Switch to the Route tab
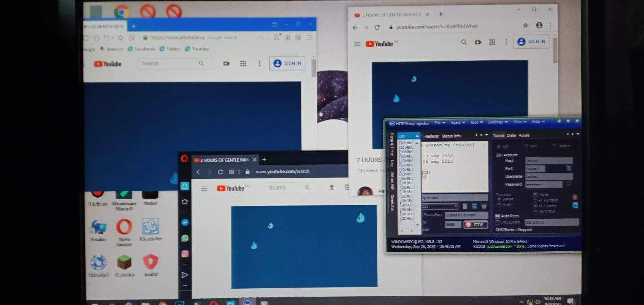Screen dimensions: 644x305 pyautogui.click(x=524, y=135)
